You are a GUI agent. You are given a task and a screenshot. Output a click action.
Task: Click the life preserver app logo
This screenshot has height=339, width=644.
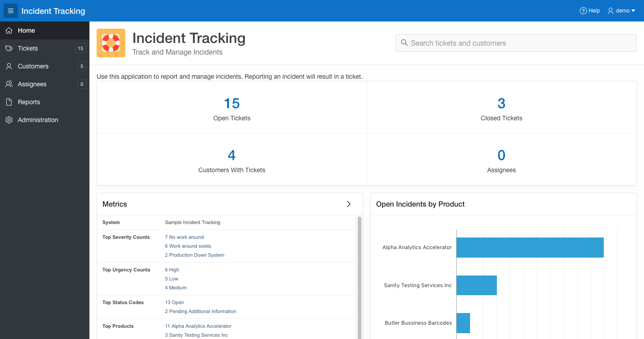pyautogui.click(x=111, y=43)
